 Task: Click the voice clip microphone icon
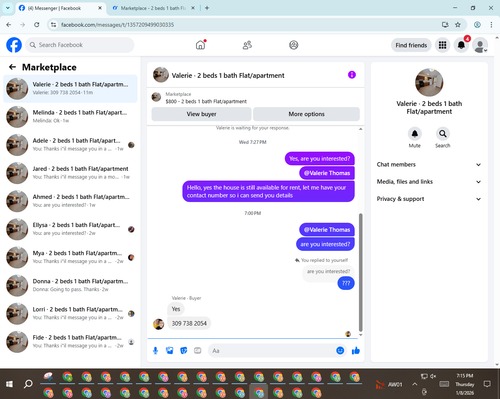(155, 351)
